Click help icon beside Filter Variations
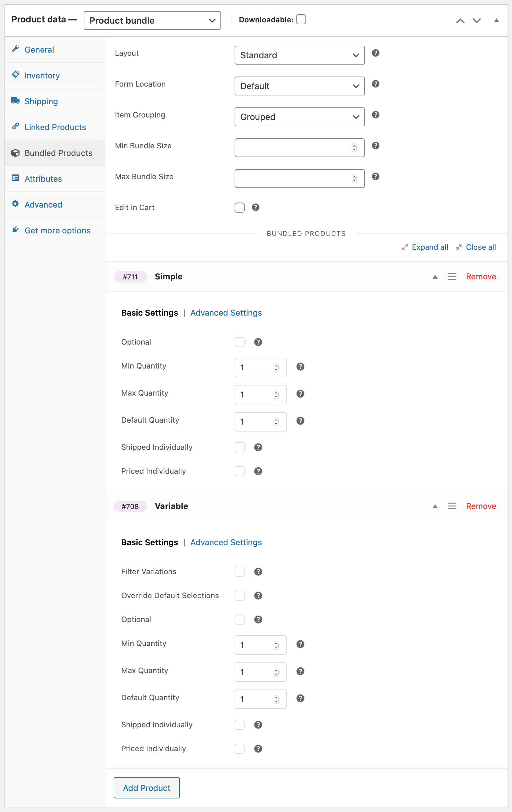The image size is (512, 812). click(258, 572)
